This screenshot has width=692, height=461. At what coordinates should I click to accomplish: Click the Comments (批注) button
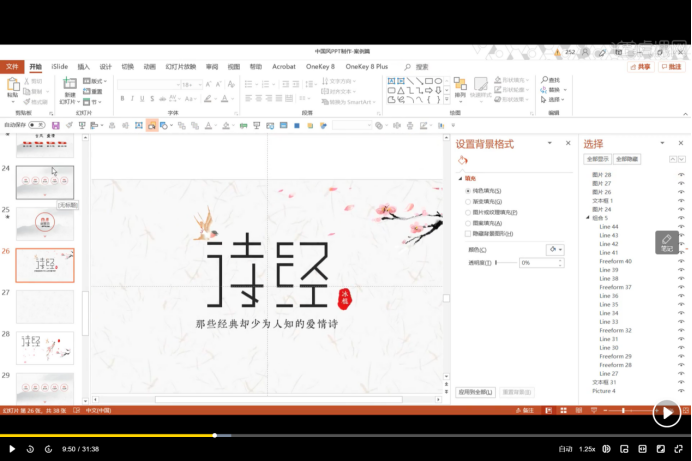(x=672, y=67)
